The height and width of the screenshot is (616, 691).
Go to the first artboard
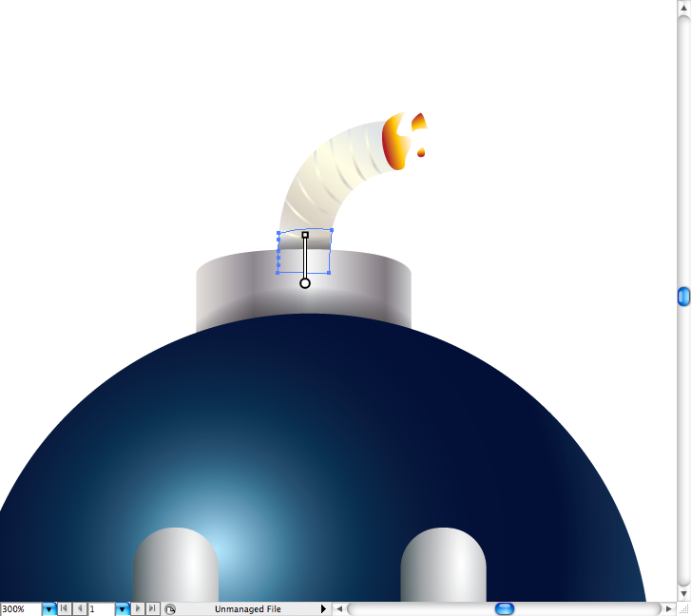pos(64,608)
